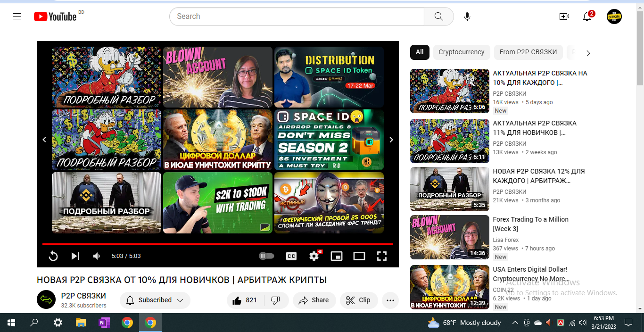
Task: Open P2P СВЯЗКИ channel avatar
Action: (46, 299)
